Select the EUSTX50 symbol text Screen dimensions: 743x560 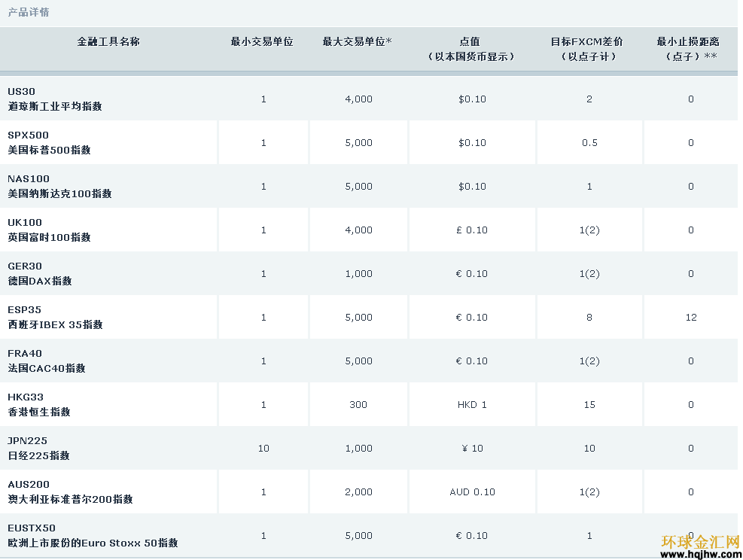coord(32,528)
